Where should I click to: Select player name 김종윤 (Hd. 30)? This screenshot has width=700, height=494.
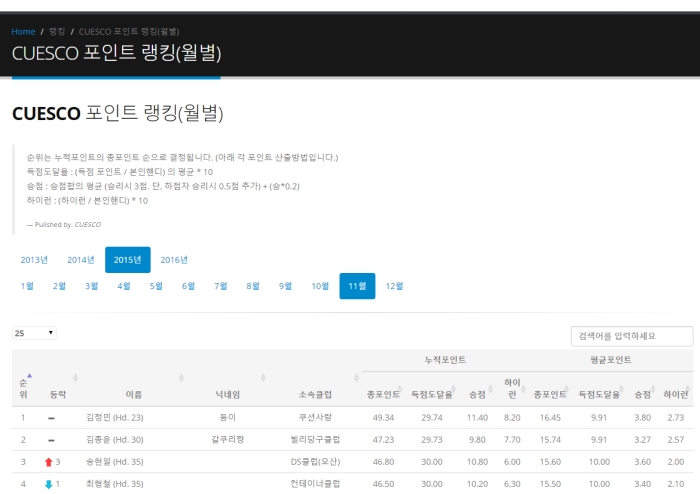pos(115,440)
